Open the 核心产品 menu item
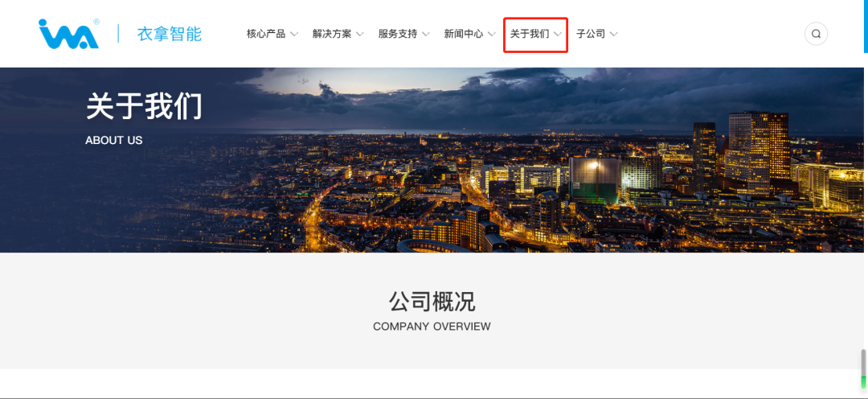 tap(266, 34)
